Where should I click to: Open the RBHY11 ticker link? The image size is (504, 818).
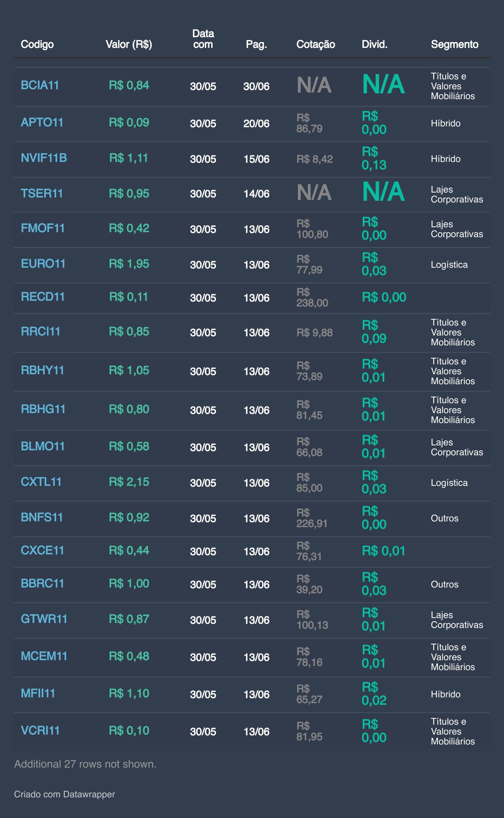pyautogui.click(x=43, y=371)
